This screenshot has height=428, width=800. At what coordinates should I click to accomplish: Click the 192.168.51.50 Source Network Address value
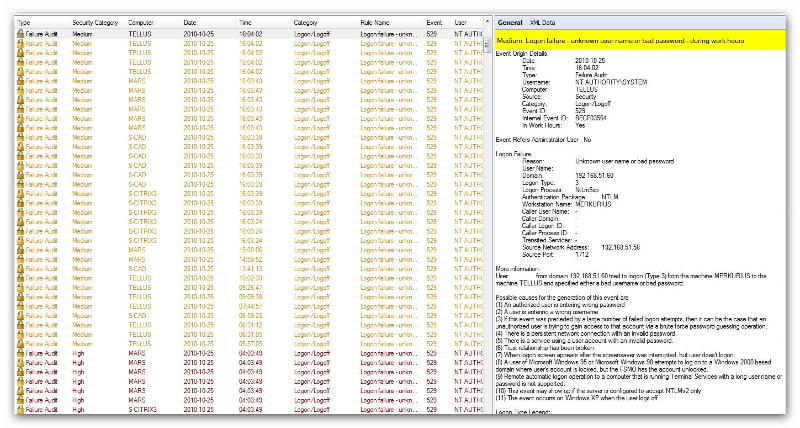[620, 247]
